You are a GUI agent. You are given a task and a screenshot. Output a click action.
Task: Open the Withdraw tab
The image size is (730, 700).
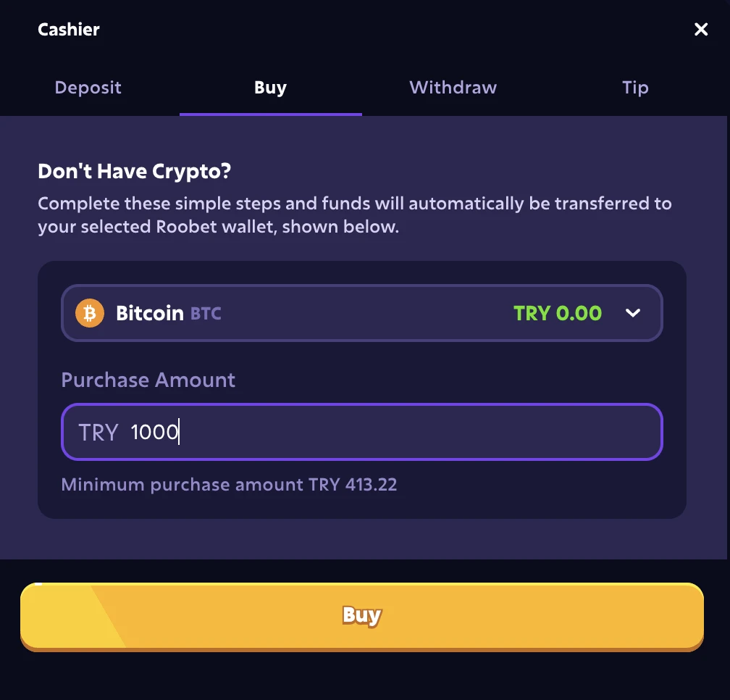tap(453, 88)
